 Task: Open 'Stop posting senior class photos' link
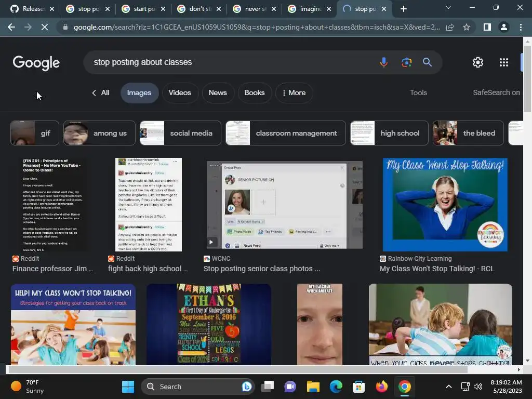[x=262, y=269]
